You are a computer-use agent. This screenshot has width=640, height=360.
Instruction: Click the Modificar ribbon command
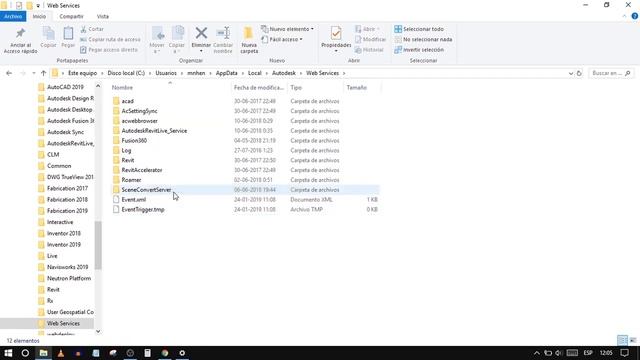(x=370, y=40)
